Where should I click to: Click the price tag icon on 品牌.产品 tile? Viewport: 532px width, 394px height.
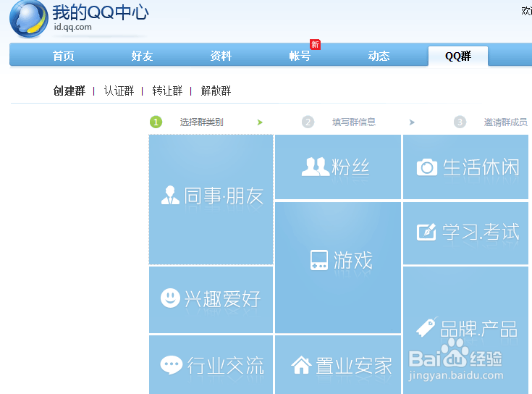426,327
